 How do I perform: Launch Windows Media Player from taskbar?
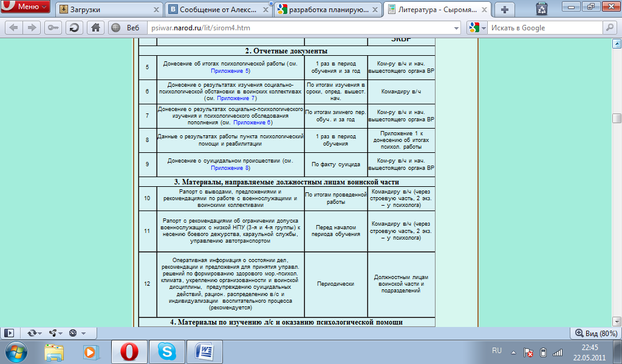click(91, 352)
